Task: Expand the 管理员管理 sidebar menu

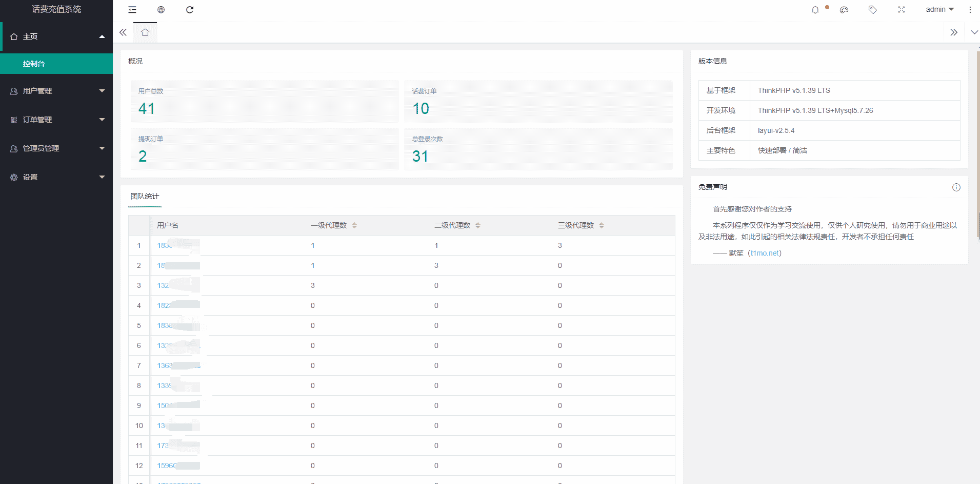Action: 56,148
